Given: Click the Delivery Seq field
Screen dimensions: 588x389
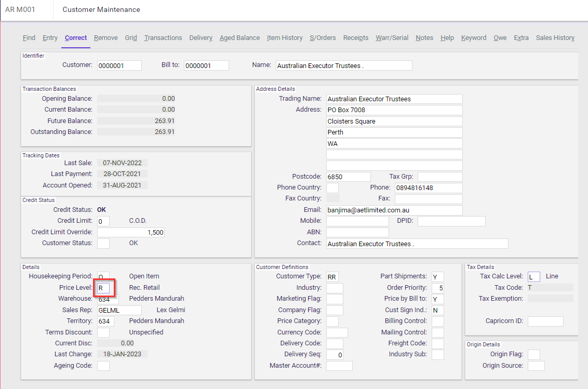Looking at the screenshot, I should tap(335, 355).
